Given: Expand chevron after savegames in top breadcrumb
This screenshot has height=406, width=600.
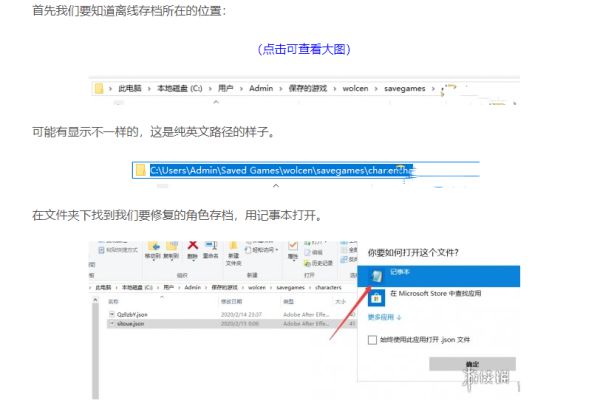Looking at the screenshot, I should tap(433, 89).
